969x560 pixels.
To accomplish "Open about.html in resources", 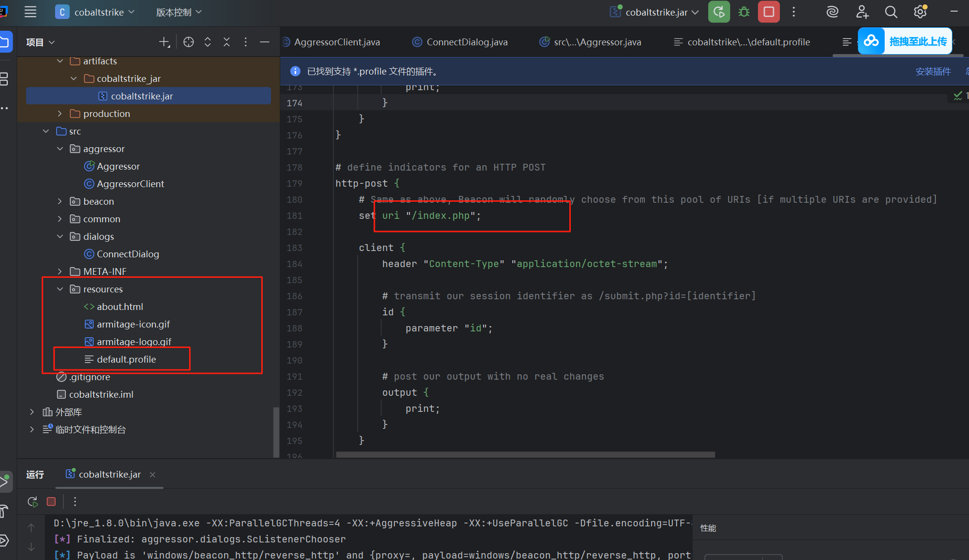I will tap(120, 307).
